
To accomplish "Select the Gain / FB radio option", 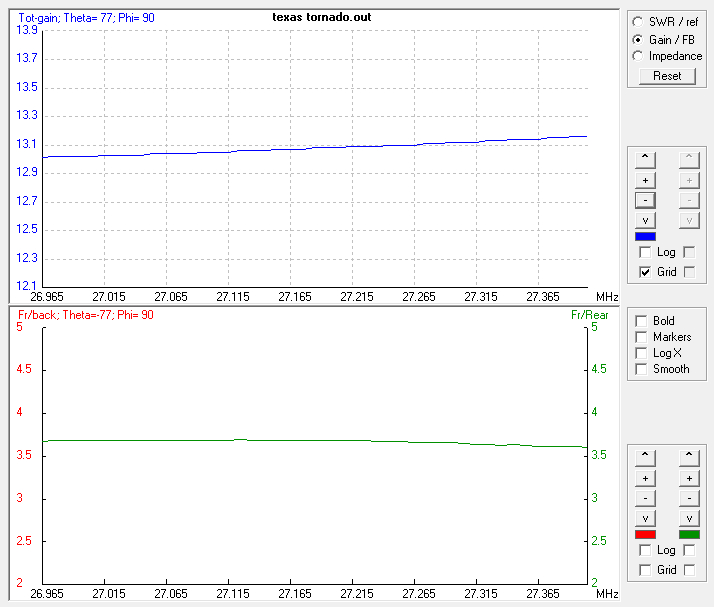I will (x=640, y=39).
